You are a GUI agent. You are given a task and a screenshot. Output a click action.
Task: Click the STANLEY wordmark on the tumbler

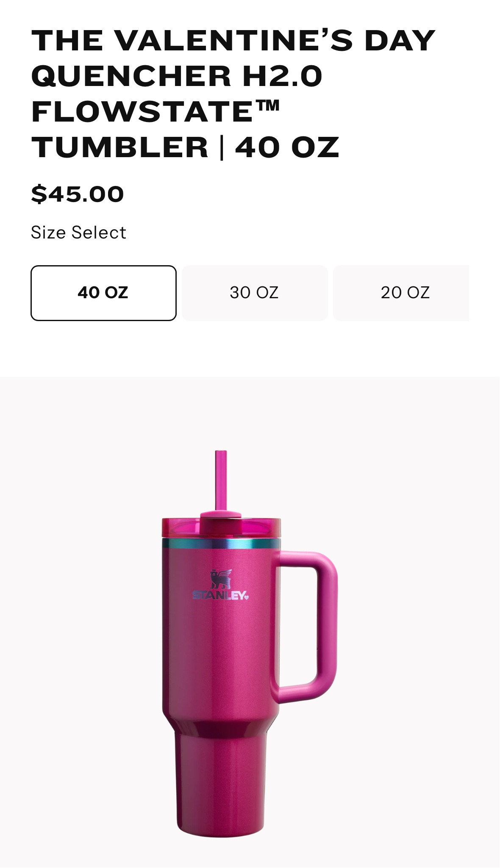(x=218, y=595)
